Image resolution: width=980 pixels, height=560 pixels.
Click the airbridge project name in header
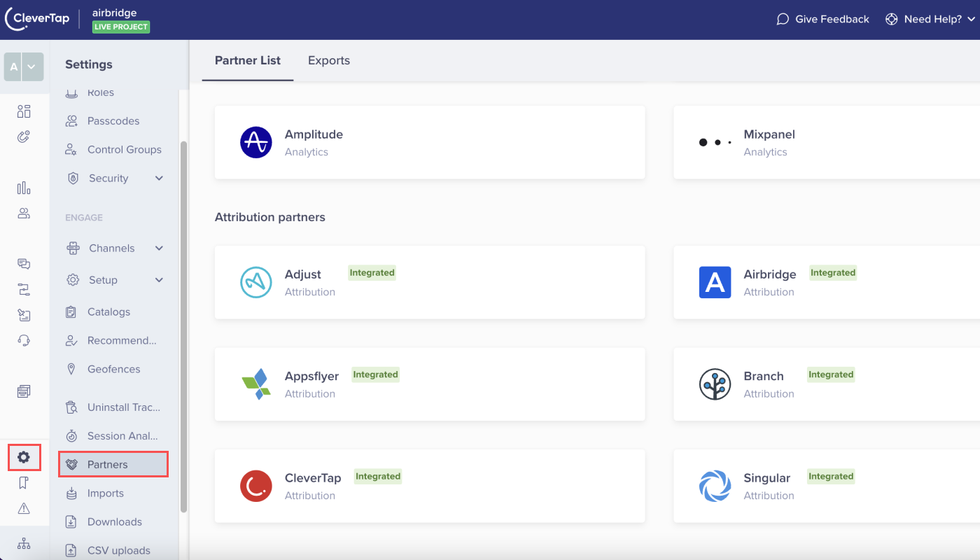coord(114,13)
